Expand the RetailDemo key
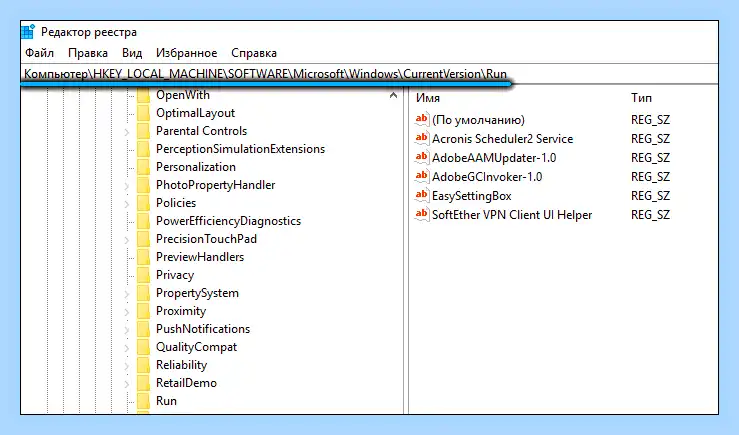739x435 pixels. point(127,384)
